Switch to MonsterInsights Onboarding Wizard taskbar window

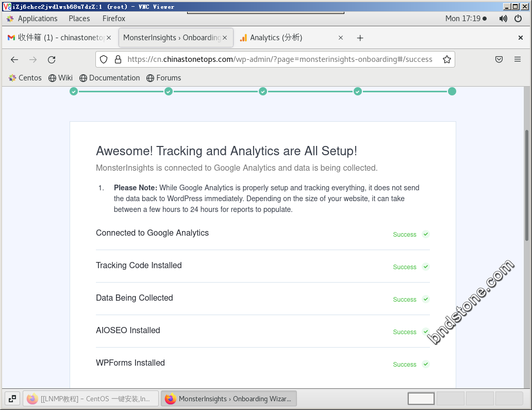[x=229, y=399]
